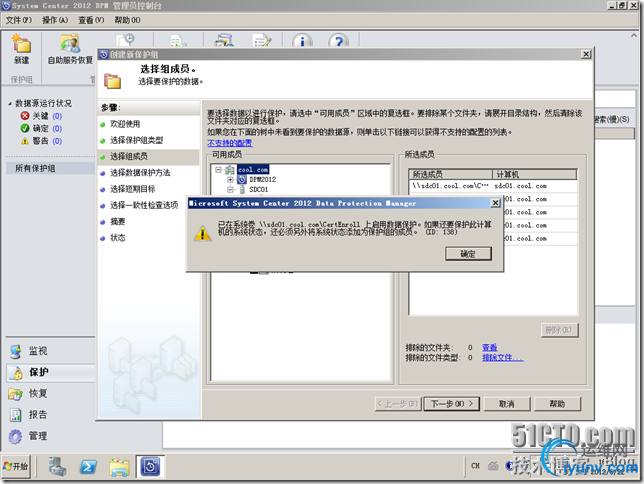The image size is (644, 484).
Task: Collapse the 数据源运行状况 section
Action: coord(10,104)
